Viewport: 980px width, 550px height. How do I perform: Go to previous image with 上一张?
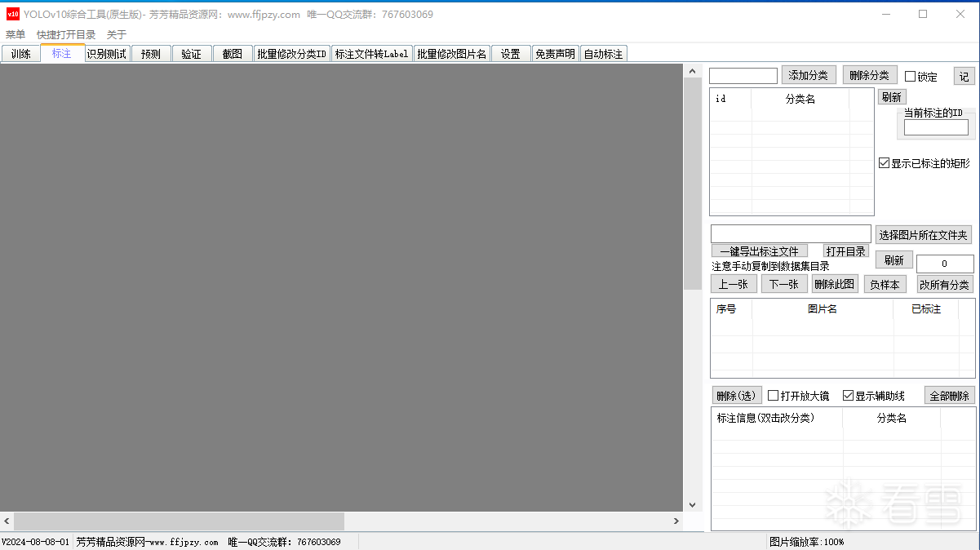point(734,284)
